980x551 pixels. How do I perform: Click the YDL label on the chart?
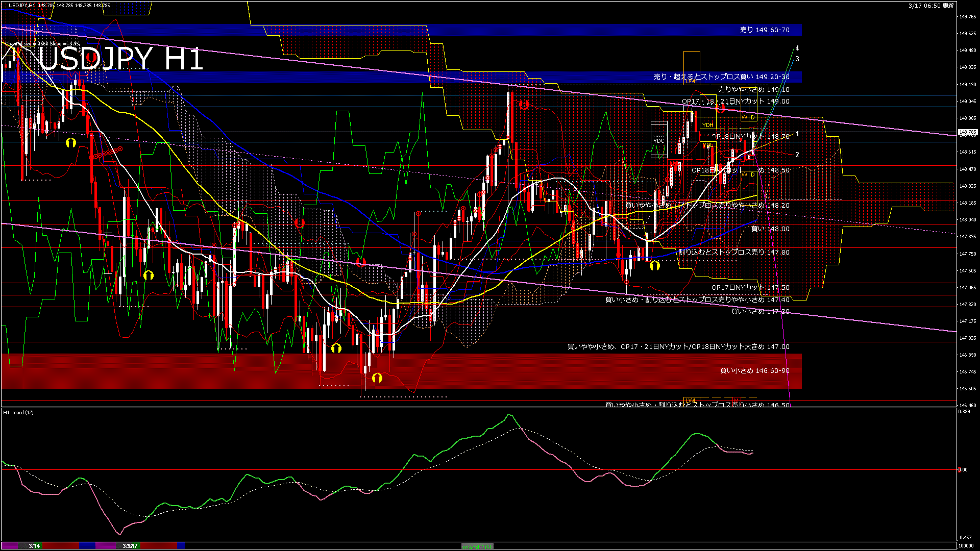pos(707,145)
